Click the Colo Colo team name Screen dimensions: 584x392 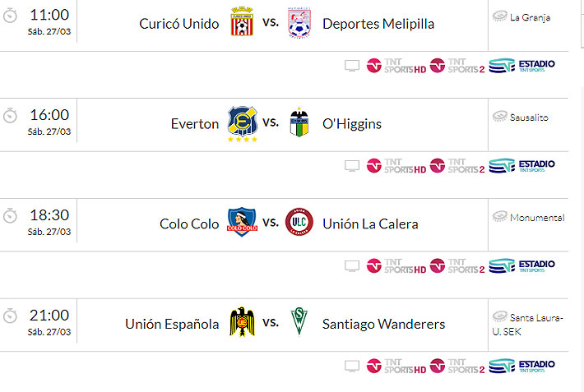coord(189,224)
